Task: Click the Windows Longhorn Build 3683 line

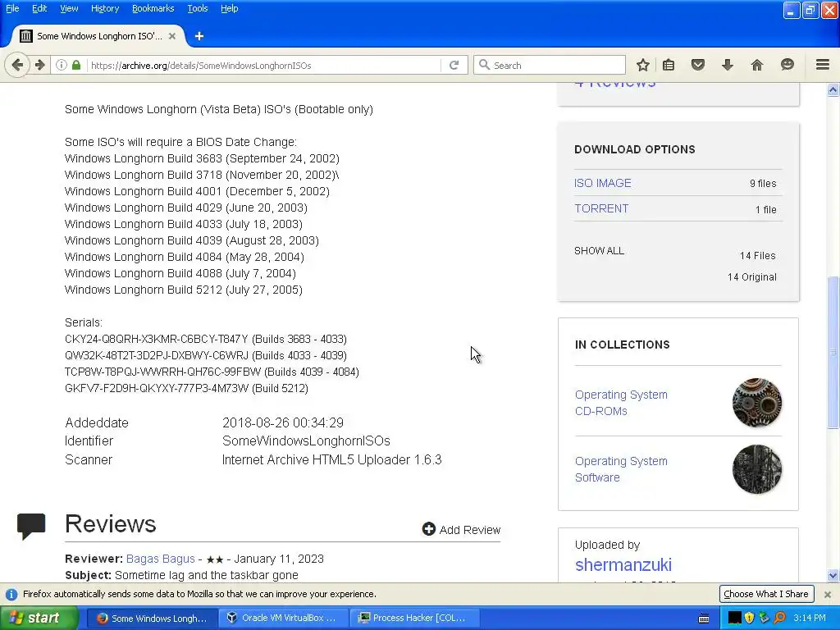Action: (x=202, y=158)
